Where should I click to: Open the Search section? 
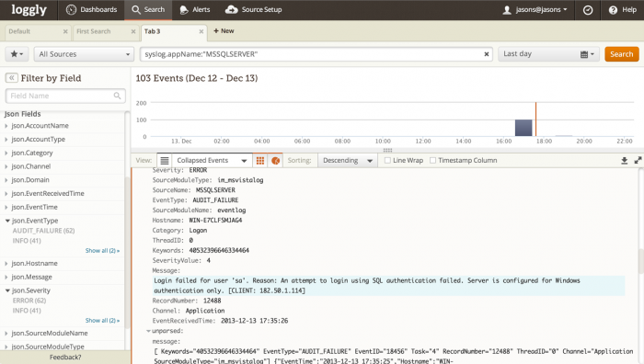[x=148, y=9]
